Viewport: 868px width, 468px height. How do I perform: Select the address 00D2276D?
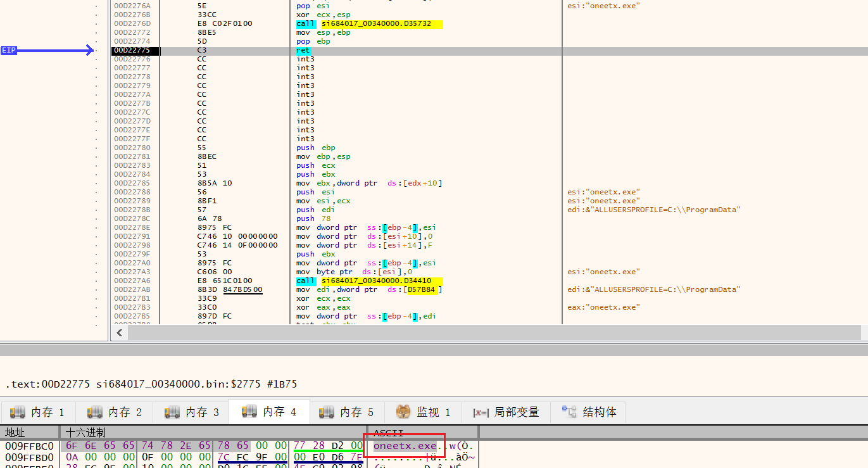(x=132, y=23)
